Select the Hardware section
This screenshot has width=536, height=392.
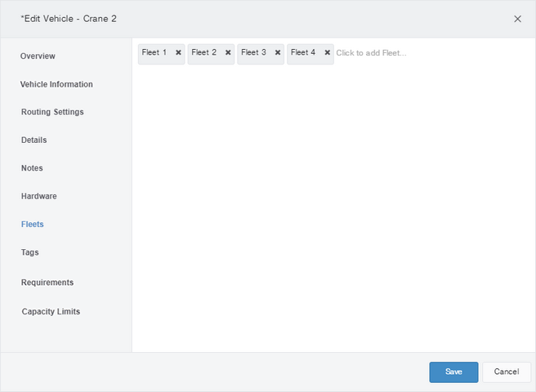[x=39, y=196]
